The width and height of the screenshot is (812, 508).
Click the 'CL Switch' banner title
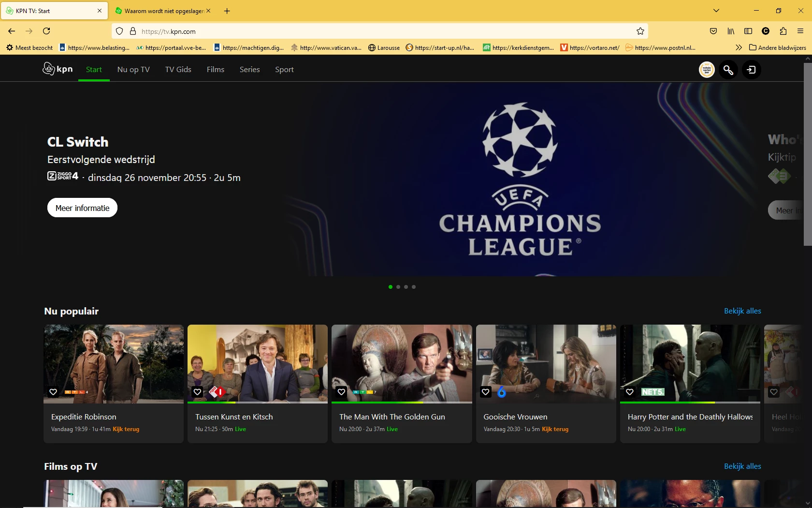coord(78,142)
